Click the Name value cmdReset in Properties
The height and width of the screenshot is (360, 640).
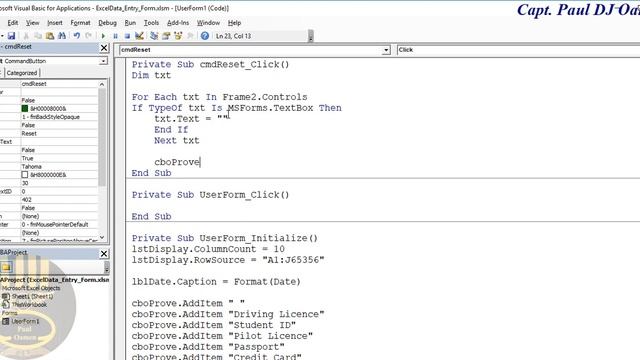59,84
